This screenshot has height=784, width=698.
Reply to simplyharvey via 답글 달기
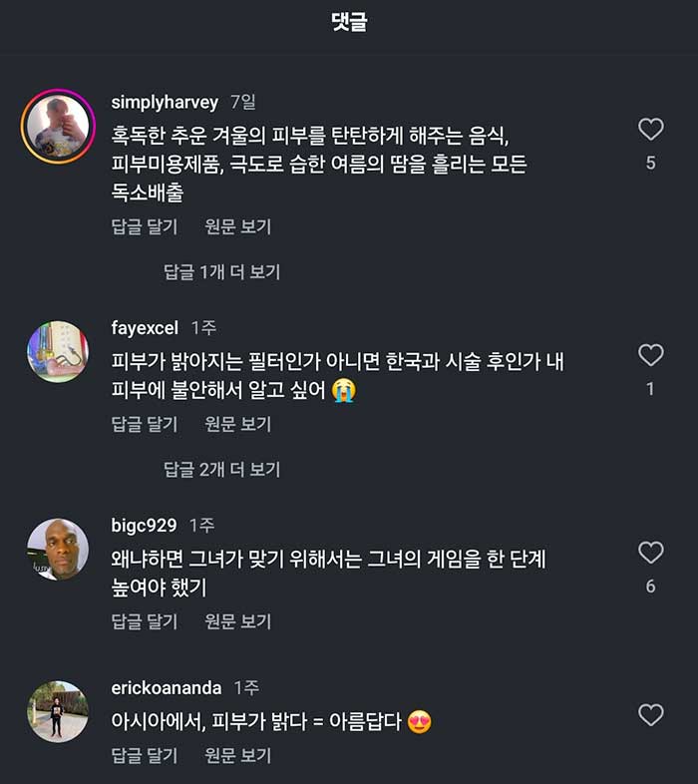coord(145,227)
